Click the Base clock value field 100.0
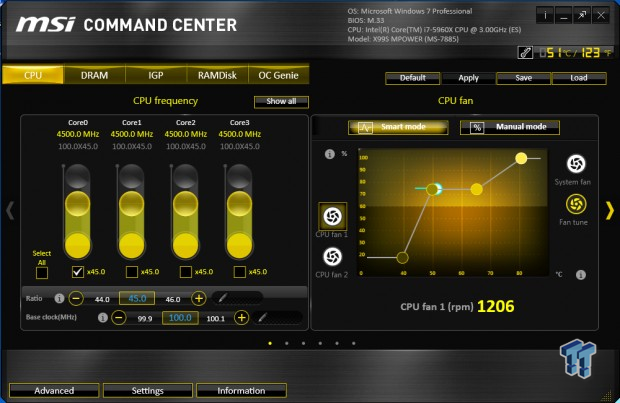620x403 pixels. [x=180, y=318]
